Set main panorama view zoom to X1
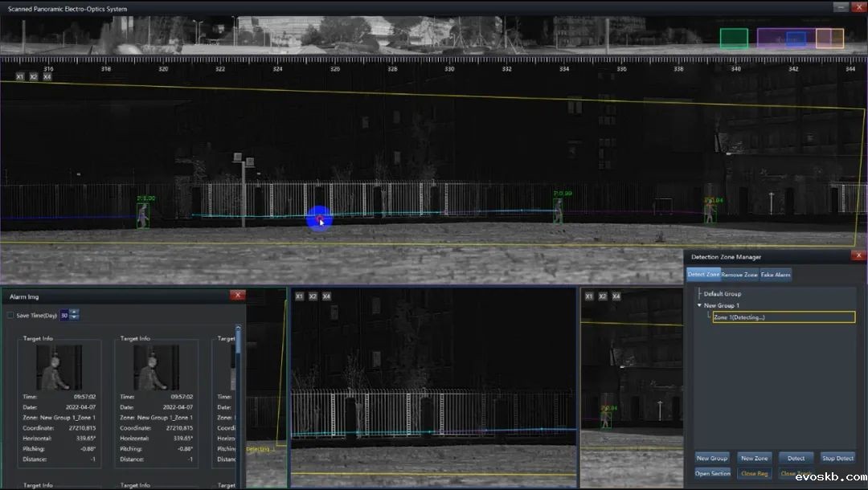The height and width of the screenshot is (490, 868). click(x=20, y=77)
